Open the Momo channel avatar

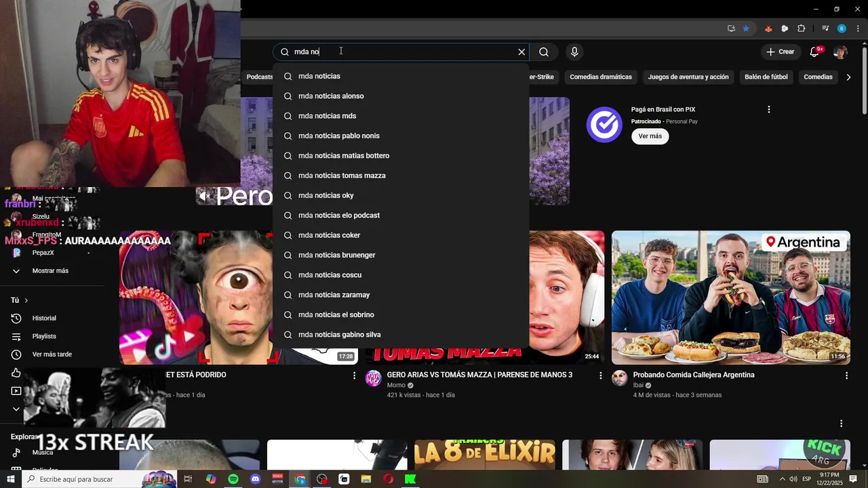tap(373, 378)
